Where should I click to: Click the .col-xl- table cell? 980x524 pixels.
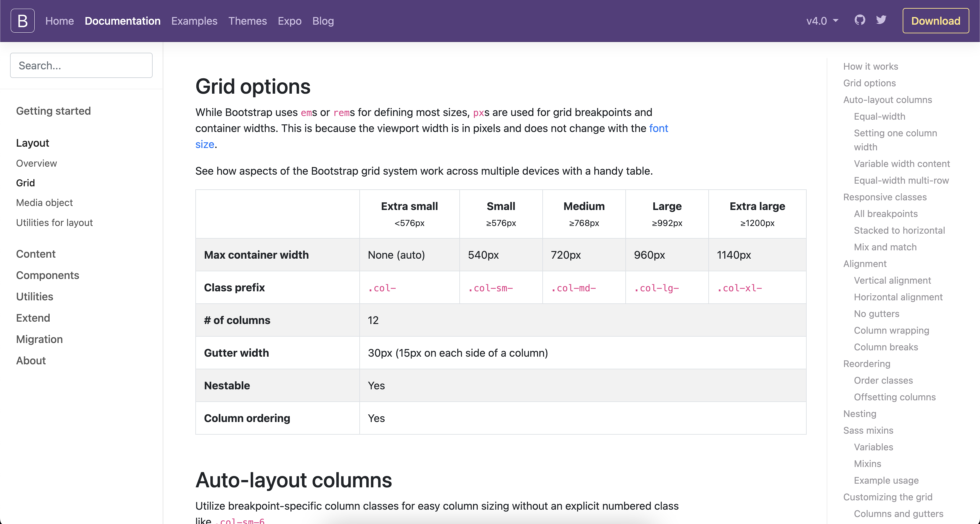click(757, 288)
